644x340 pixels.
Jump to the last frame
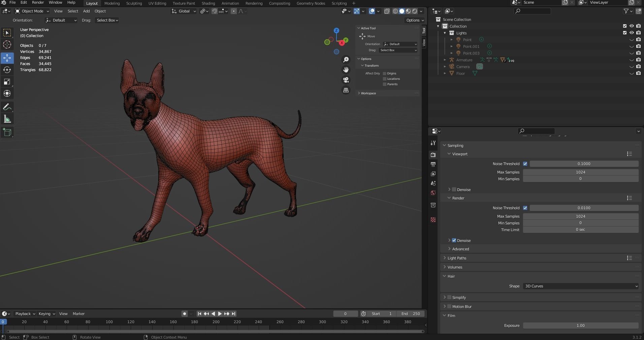(233, 314)
